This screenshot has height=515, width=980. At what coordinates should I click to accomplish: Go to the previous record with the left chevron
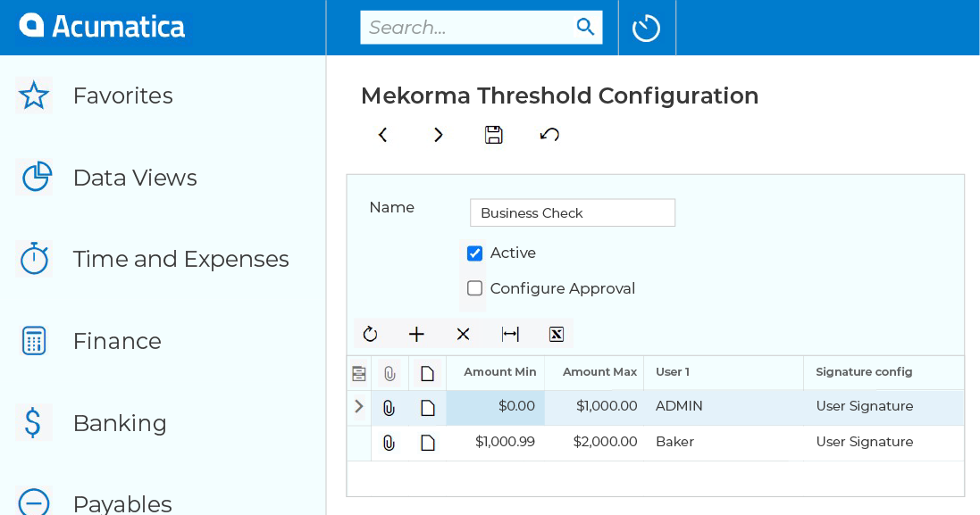(x=382, y=134)
